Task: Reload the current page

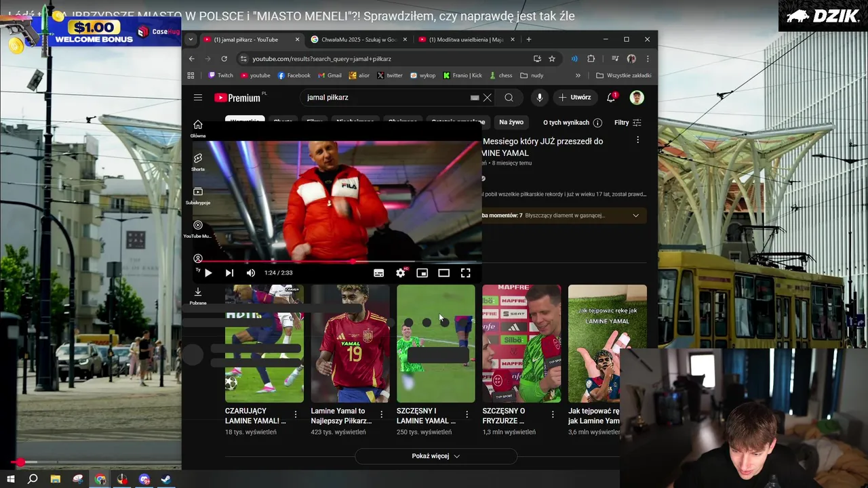Action: [224, 59]
